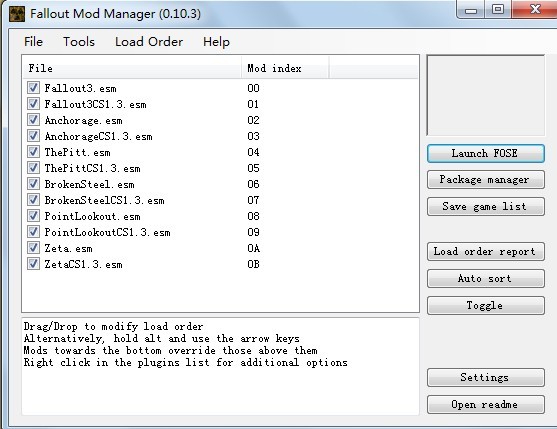Screen dimensions: 557x429
Task: Open the File menu
Action: click(33, 42)
